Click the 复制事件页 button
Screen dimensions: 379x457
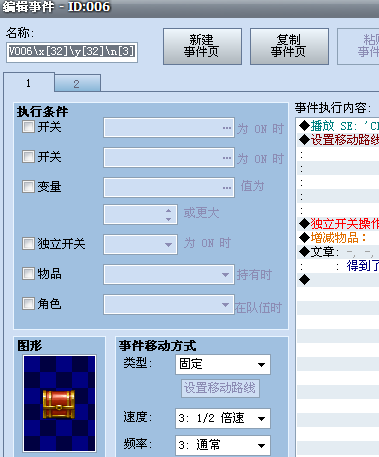click(x=289, y=46)
